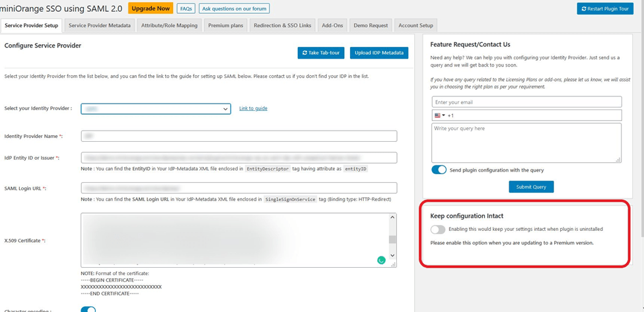Click the 'entityID' code text
The width and height of the screenshot is (644, 312).
(x=355, y=168)
